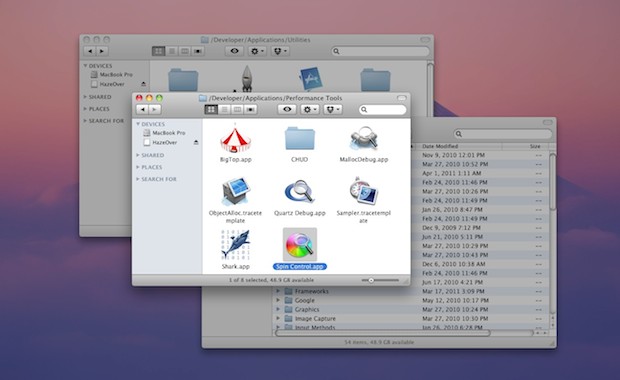Image resolution: width=620 pixels, height=380 pixels.
Task: Open the CHUD folder
Action: 299,138
